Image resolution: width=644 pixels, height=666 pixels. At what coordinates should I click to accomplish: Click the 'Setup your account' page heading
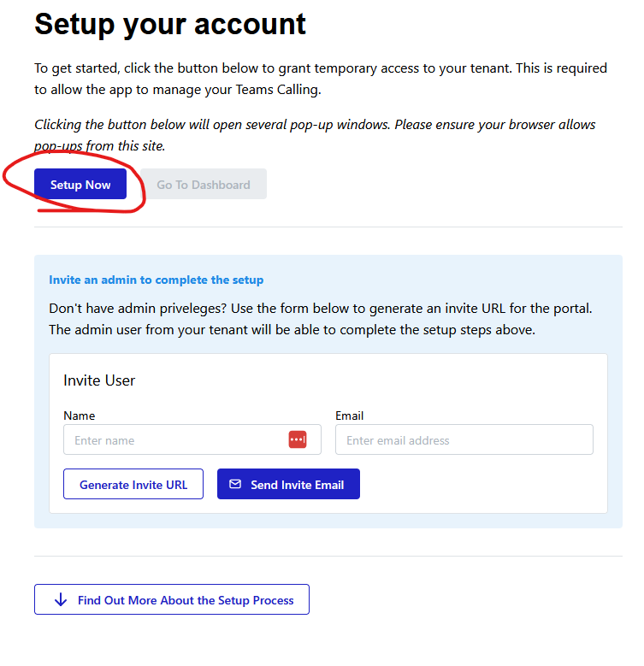click(170, 23)
